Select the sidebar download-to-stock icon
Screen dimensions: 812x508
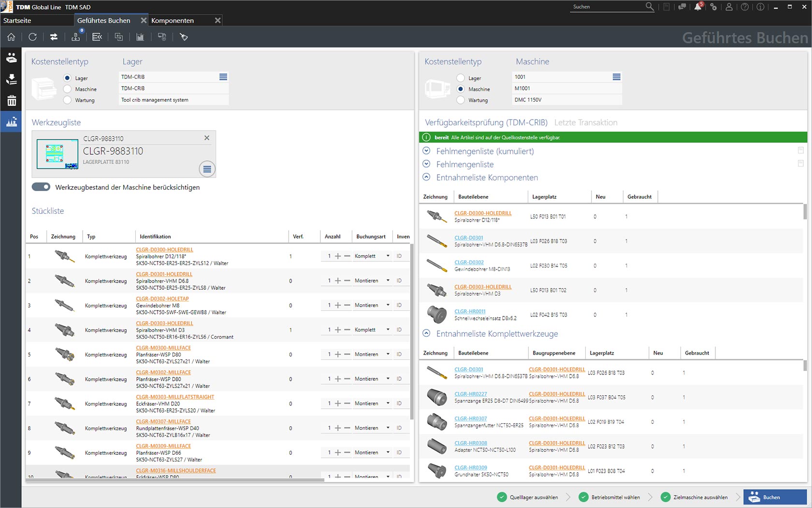pos(11,79)
